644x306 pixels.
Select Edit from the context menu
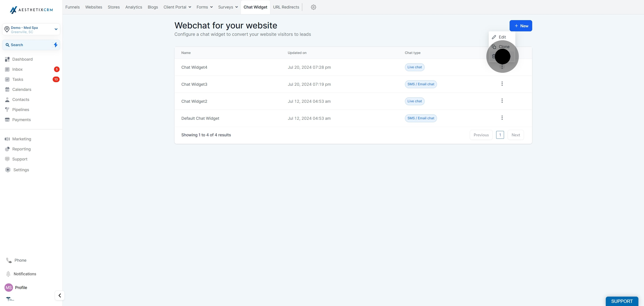pyautogui.click(x=502, y=37)
